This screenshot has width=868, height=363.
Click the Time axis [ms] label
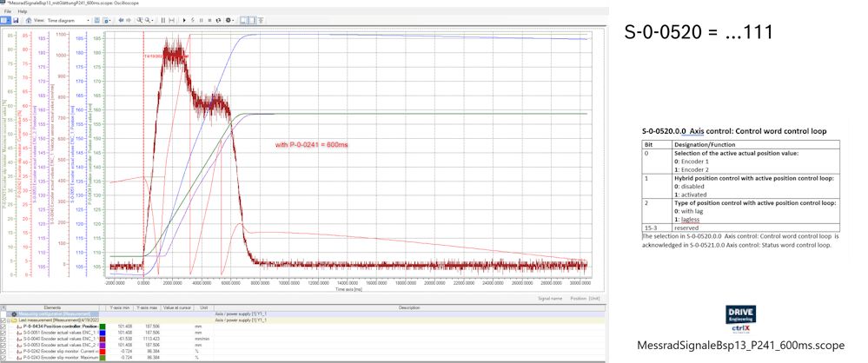[348, 288]
